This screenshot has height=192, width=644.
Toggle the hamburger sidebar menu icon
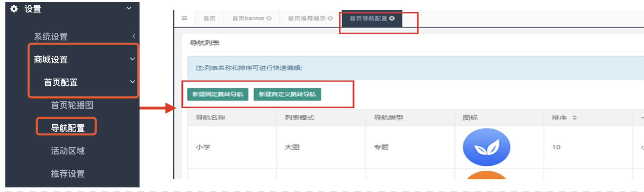click(x=184, y=18)
